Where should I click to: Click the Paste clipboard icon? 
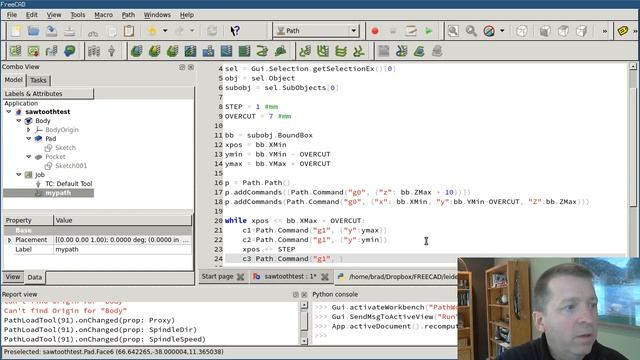pos(129,31)
